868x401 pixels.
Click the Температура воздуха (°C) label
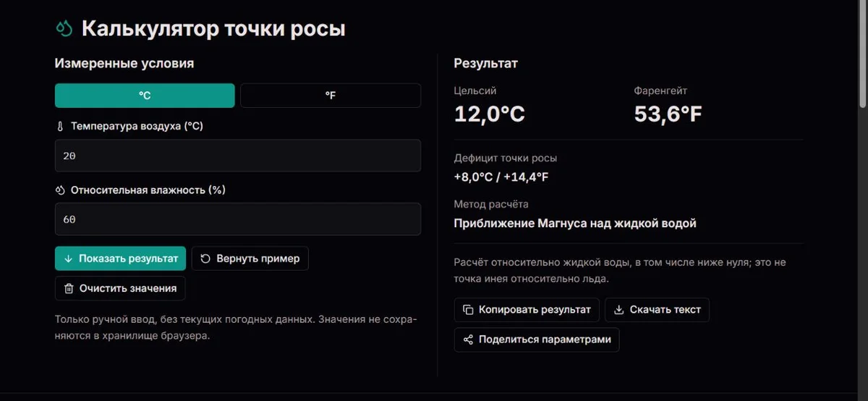(x=137, y=126)
